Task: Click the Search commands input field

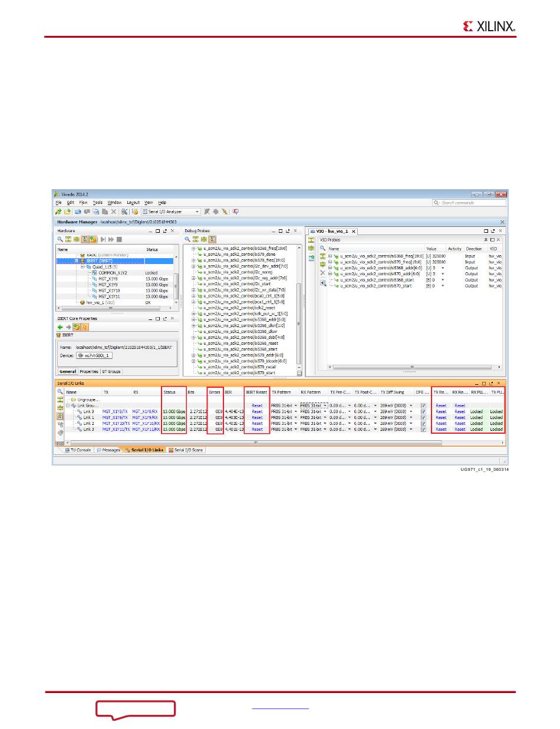Action: 469,202
